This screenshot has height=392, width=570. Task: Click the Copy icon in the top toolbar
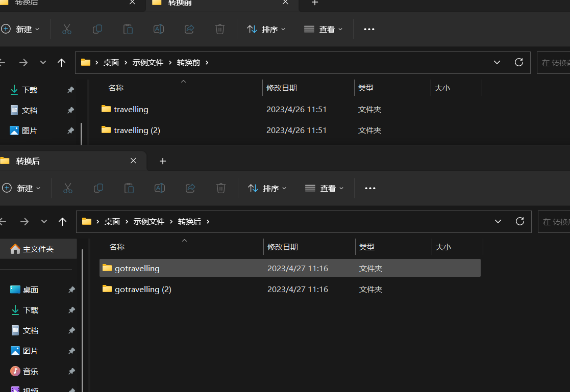(97, 29)
